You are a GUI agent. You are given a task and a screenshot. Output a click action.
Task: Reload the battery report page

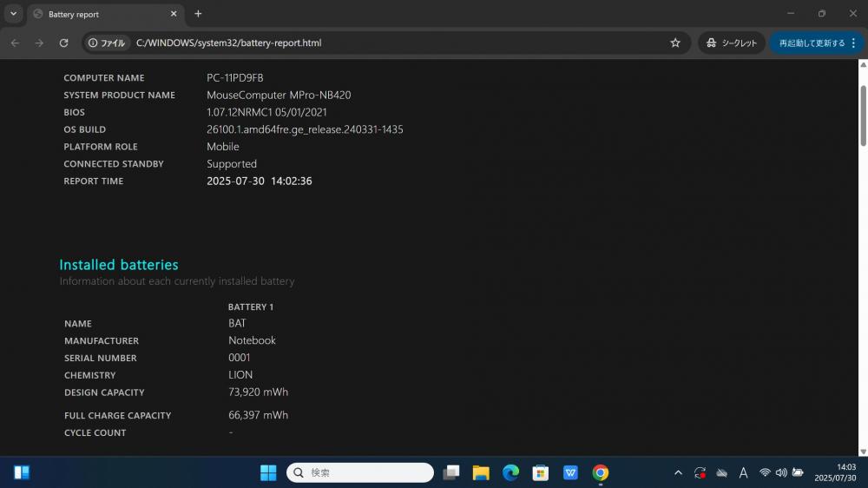63,43
